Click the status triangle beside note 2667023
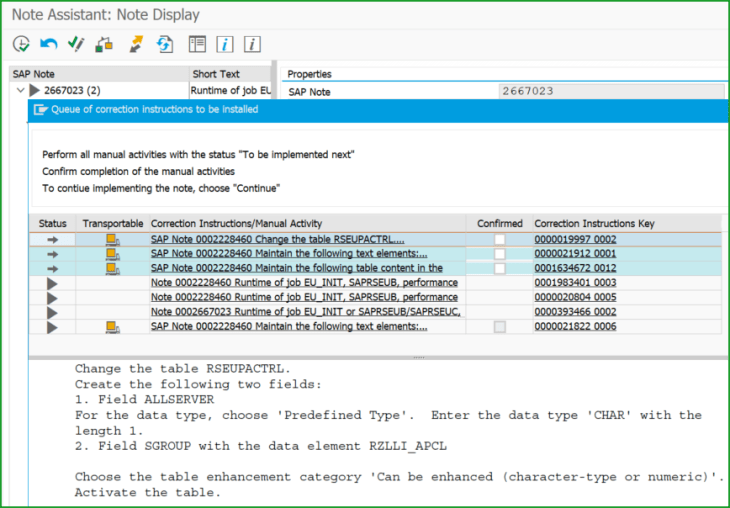Screen dimensions: 730x508 (34, 90)
